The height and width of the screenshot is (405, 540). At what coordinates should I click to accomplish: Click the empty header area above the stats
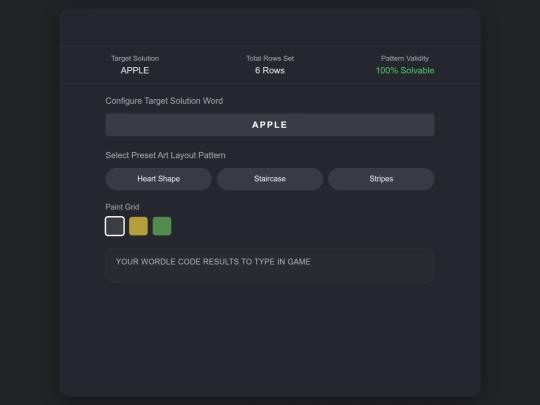tap(270, 28)
